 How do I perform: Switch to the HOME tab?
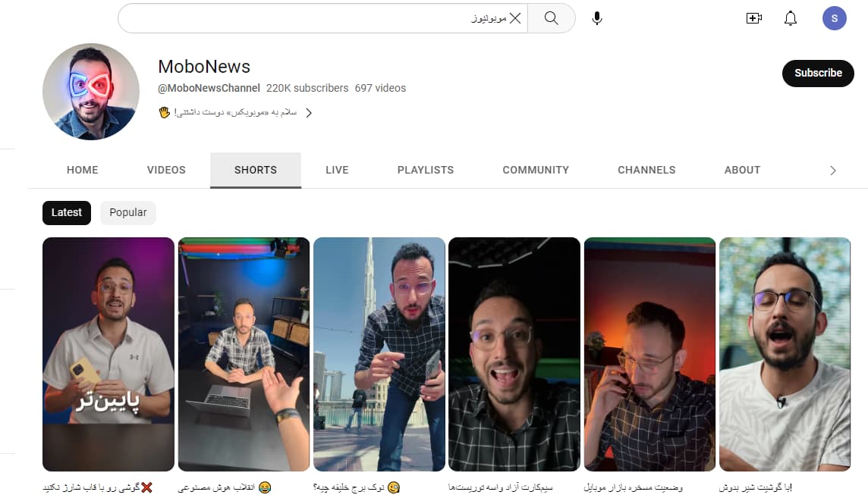pos(83,170)
